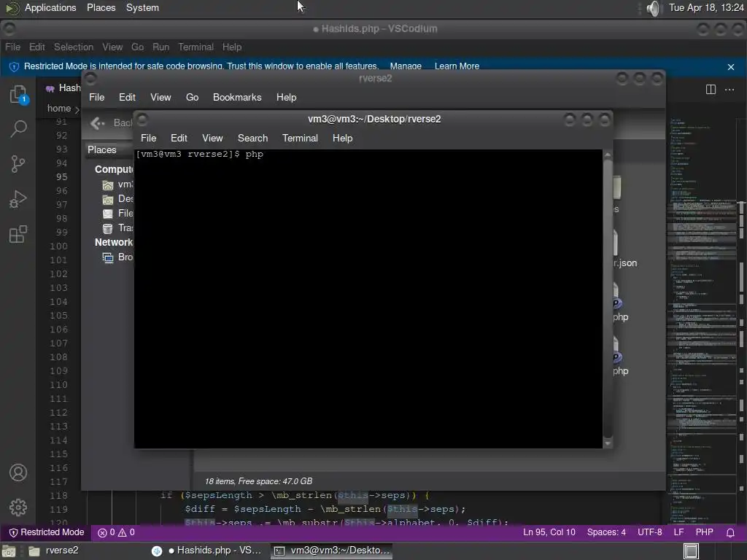Click the terminal prompt line with php
Image resolution: width=747 pixels, height=560 pixels.
coord(200,155)
